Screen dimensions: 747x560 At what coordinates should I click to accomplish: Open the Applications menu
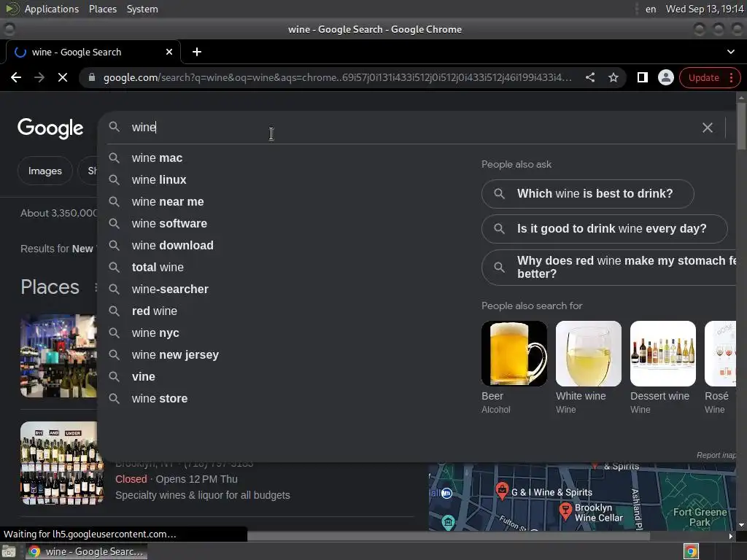(x=52, y=9)
